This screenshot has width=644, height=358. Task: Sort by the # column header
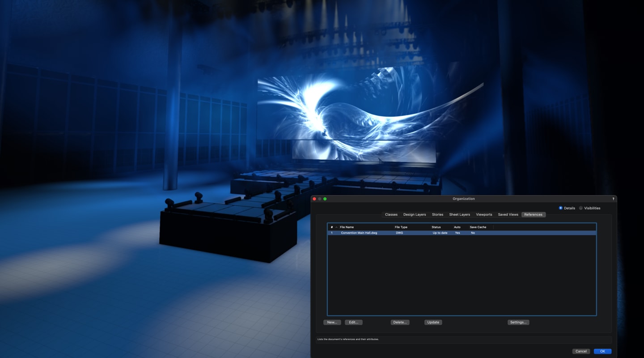[331, 227]
